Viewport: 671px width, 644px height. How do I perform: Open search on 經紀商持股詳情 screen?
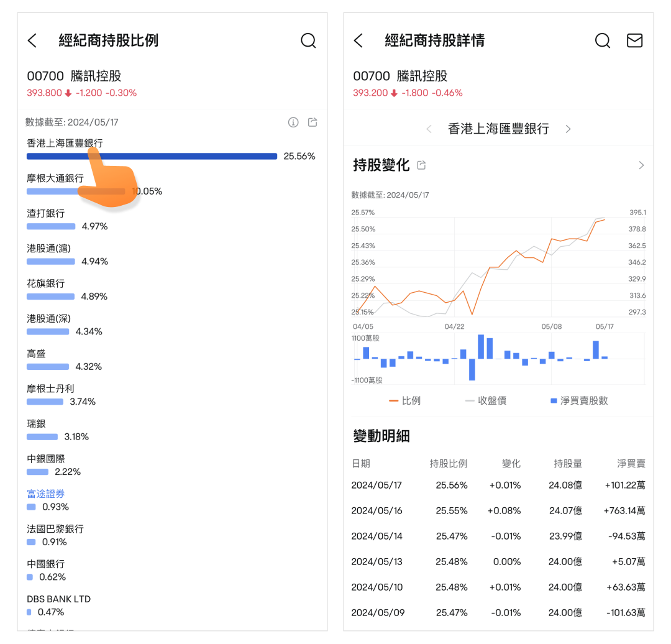(x=602, y=41)
